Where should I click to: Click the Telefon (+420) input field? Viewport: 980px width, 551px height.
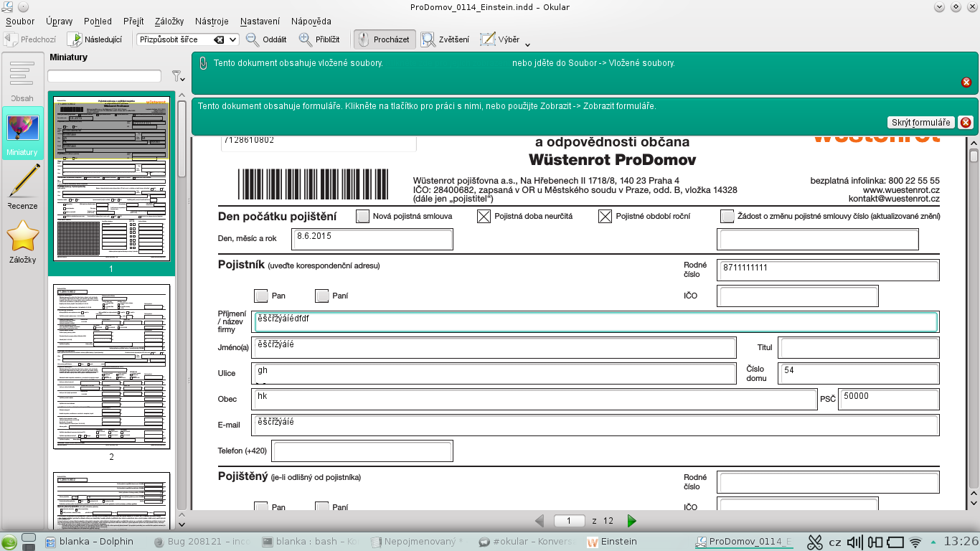[x=362, y=451]
